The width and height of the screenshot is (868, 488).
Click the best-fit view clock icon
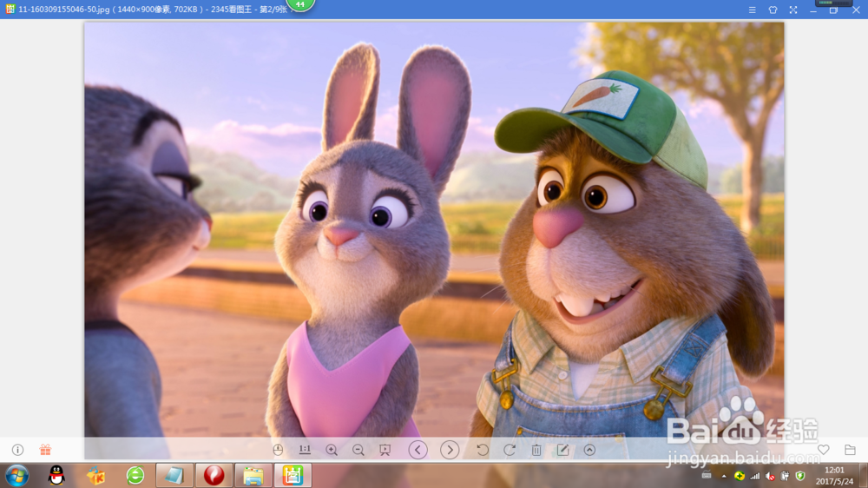pyautogui.click(x=278, y=450)
